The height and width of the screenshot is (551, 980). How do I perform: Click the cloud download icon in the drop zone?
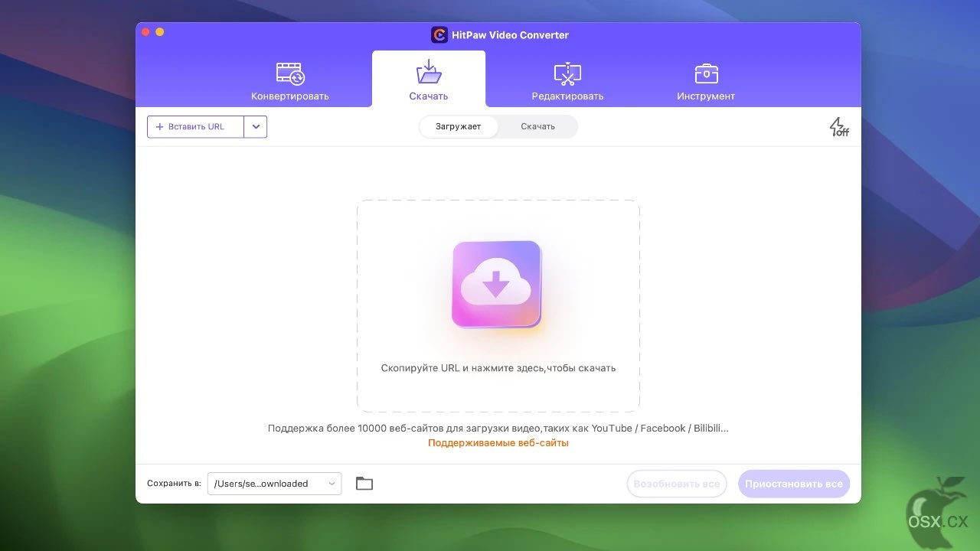tap(496, 284)
